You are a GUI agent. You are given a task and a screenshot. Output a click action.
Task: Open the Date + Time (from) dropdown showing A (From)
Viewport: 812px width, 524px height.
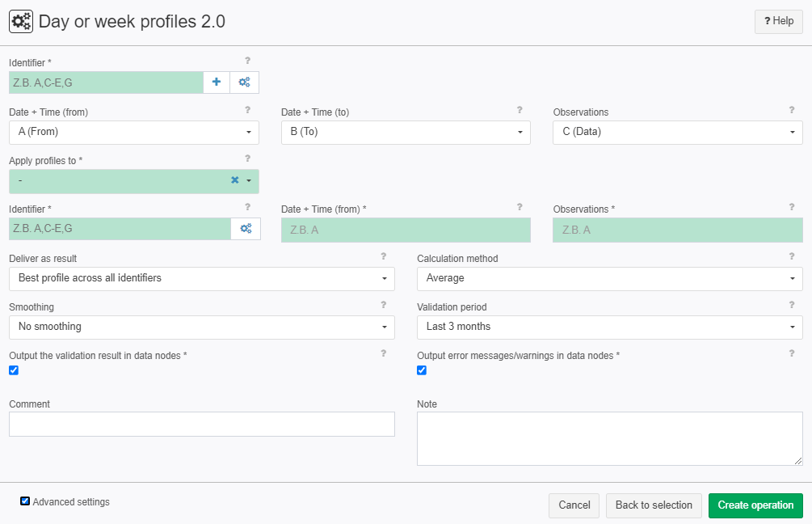click(133, 132)
